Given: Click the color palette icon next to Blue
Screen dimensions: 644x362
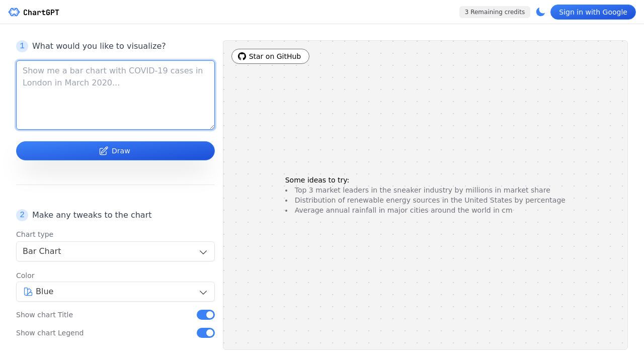Looking at the screenshot, I should (x=28, y=292).
